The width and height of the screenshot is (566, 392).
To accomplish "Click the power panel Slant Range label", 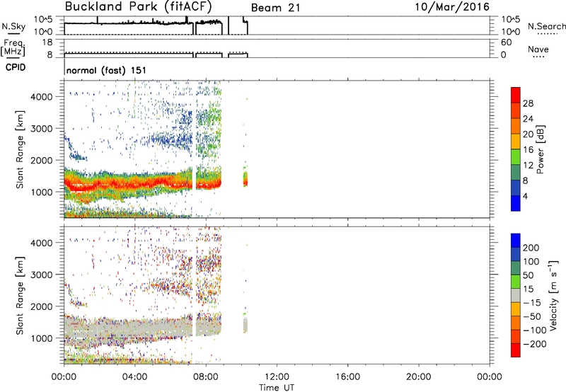I will coord(20,149).
